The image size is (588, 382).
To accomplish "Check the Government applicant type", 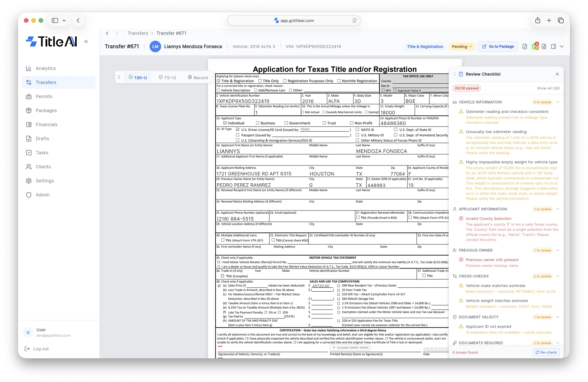I will (286, 123).
